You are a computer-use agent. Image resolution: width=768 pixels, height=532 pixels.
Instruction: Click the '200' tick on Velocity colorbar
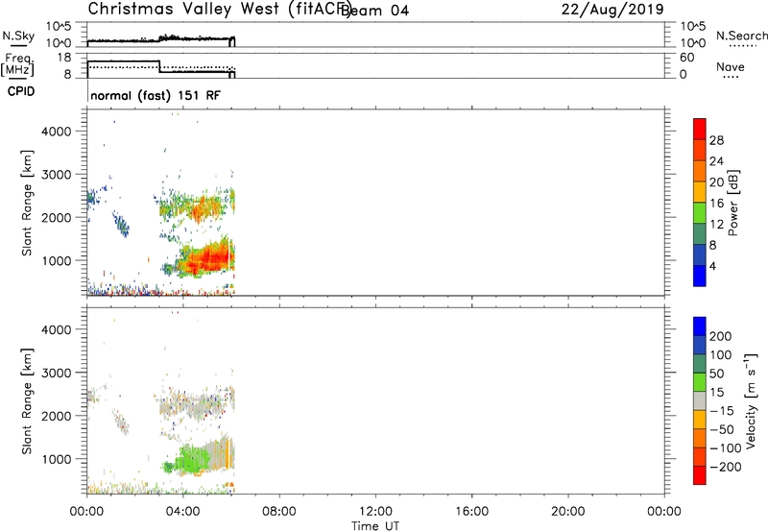click(721, 336)
